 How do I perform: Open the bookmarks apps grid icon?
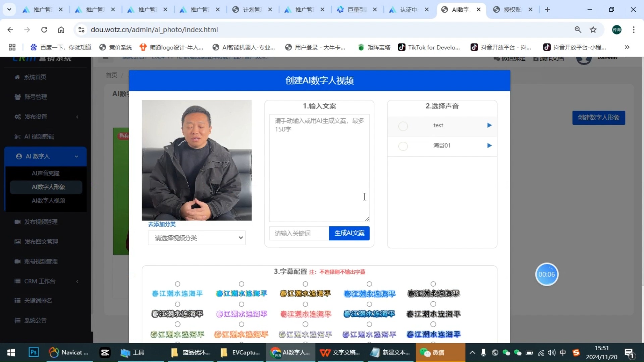(x=12, y=47)
